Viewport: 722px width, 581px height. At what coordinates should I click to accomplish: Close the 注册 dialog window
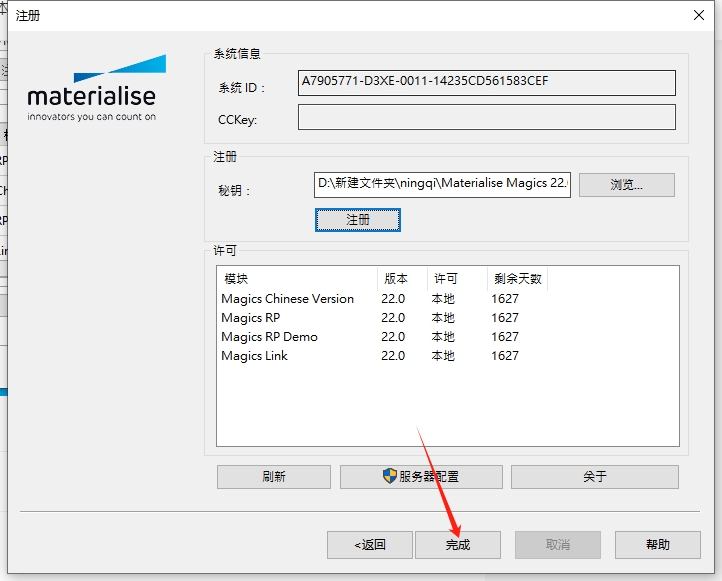tap(699, 15)
